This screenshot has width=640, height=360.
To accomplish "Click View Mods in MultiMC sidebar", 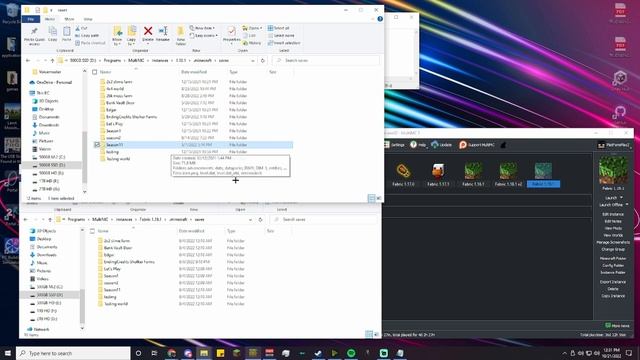I will click(613, 228).
